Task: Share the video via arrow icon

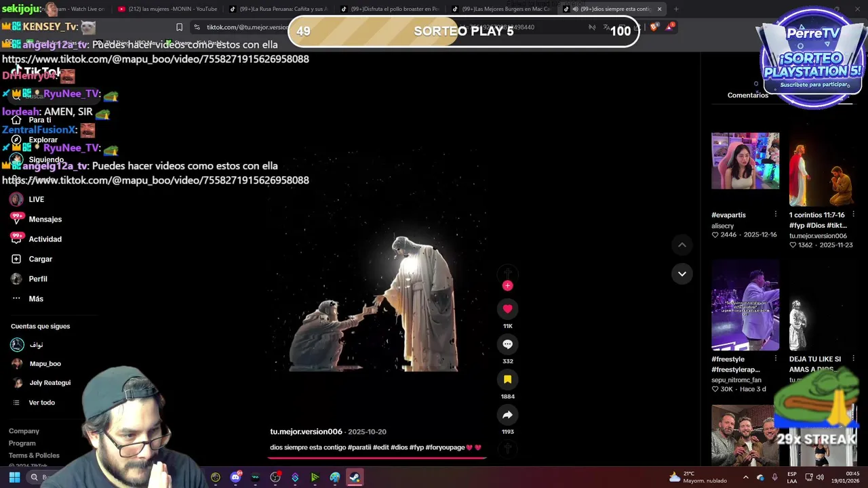Action: click(x=507, y=415)
